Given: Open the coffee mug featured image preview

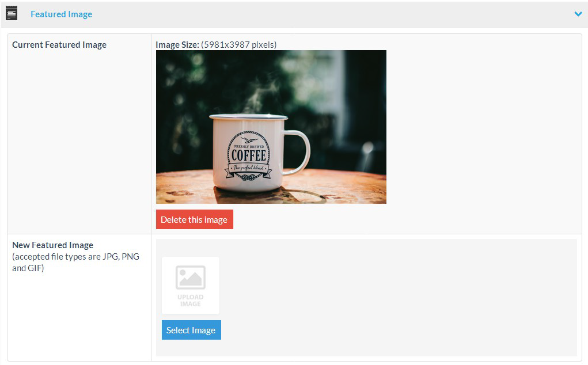Looking at the screenshot, I should click(271, 127).
